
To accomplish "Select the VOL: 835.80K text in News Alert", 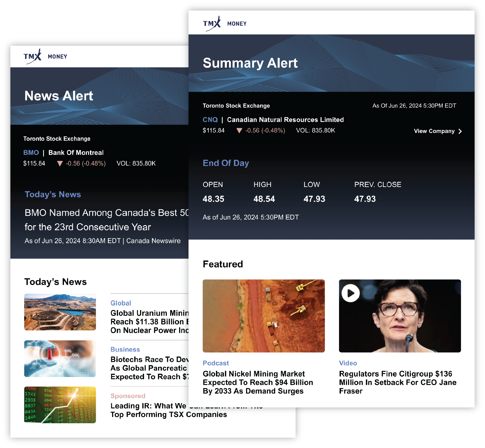I will pyautogui.click(x=136, y=163).
